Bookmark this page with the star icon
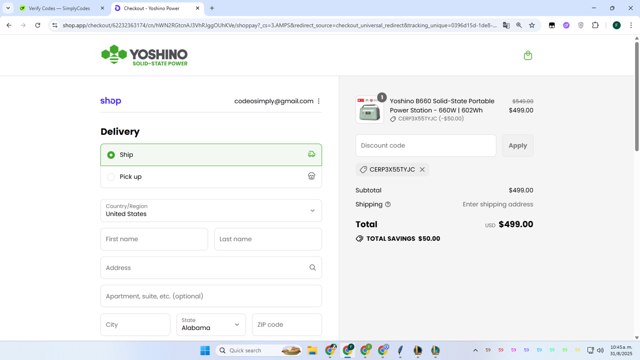The width and height of the screenshot is (640, 360). pyautogui.click(x=532, y=25)
